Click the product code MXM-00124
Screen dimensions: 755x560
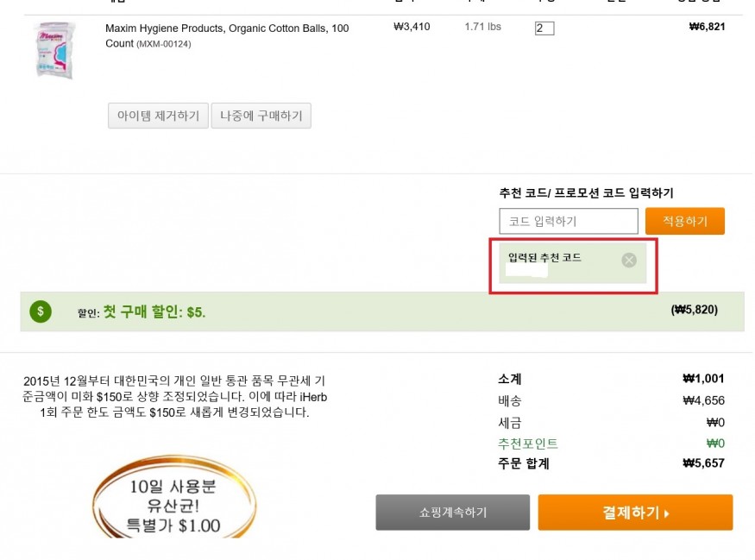[x=164, y=44]
